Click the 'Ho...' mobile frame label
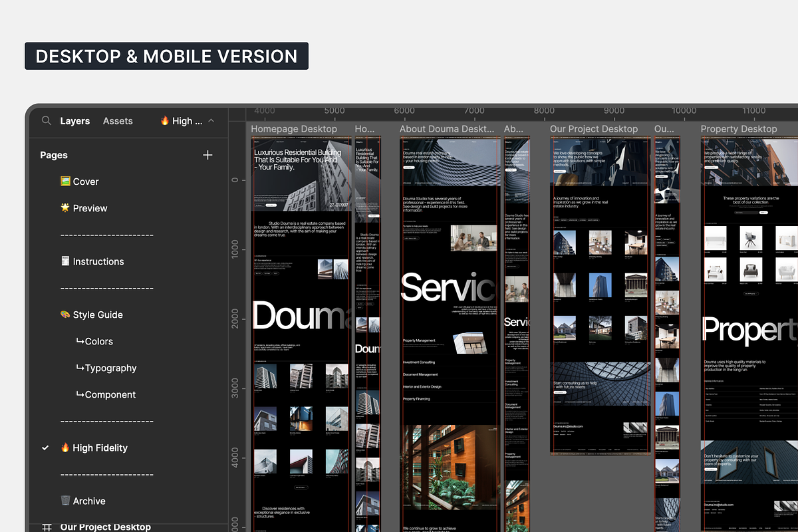 coord(364,129)
